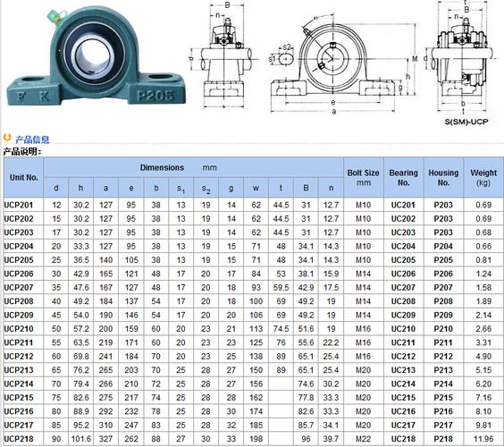Click t value 59.5
Image resolution: width=504 pixels, height=447 pixels.
click(281, 288)
